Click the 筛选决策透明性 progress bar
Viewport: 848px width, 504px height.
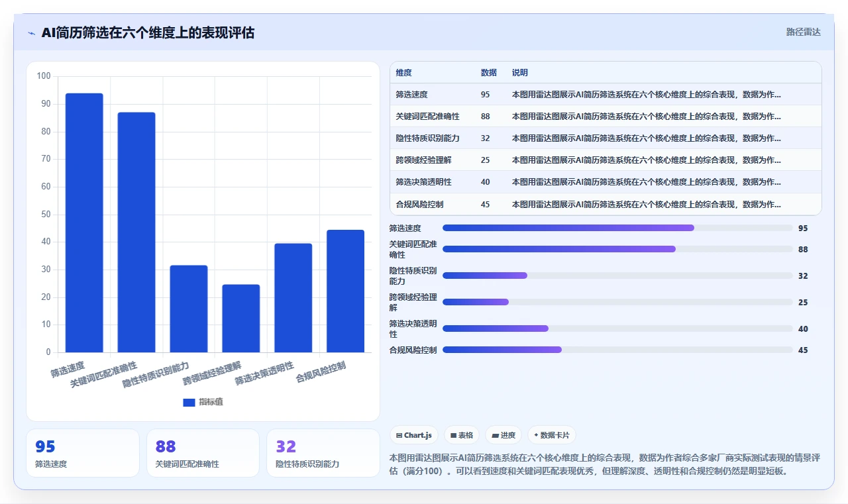click(x=617, y=328)
